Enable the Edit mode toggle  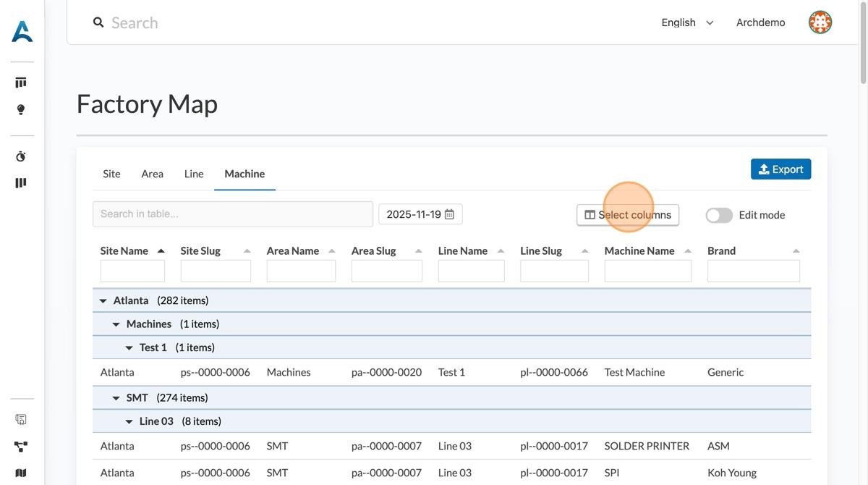[x=719, y=215]
